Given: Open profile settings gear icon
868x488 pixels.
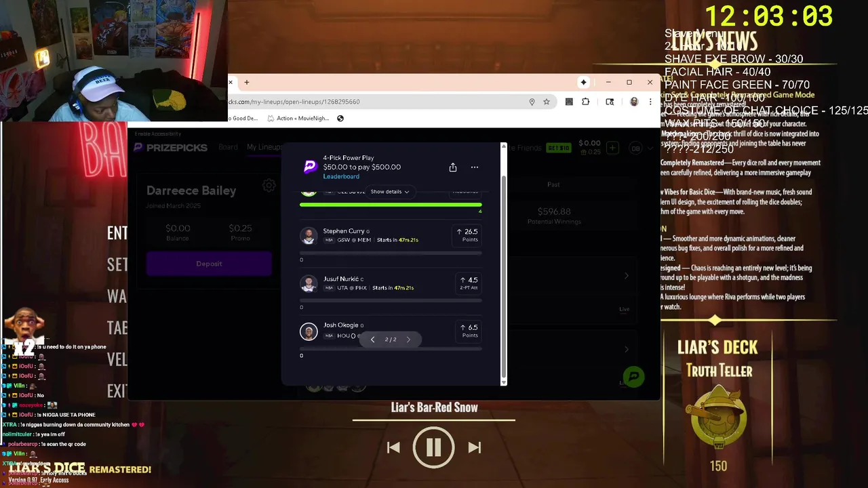Looking at the screenshot, I should coord(269,185).
